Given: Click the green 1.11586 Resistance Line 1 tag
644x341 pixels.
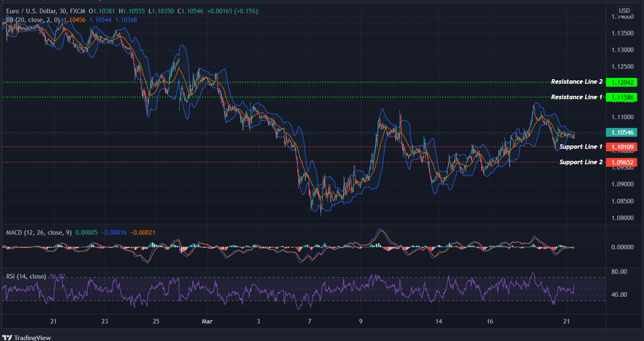Looking at the screenshot, I should [621, 97].
